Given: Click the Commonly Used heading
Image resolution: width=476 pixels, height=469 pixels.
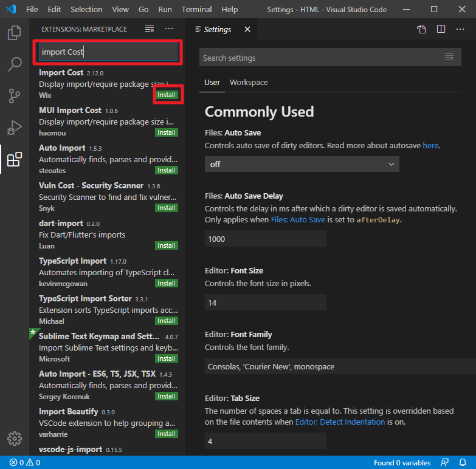Looking at the screenshot, I should point(259,112).
